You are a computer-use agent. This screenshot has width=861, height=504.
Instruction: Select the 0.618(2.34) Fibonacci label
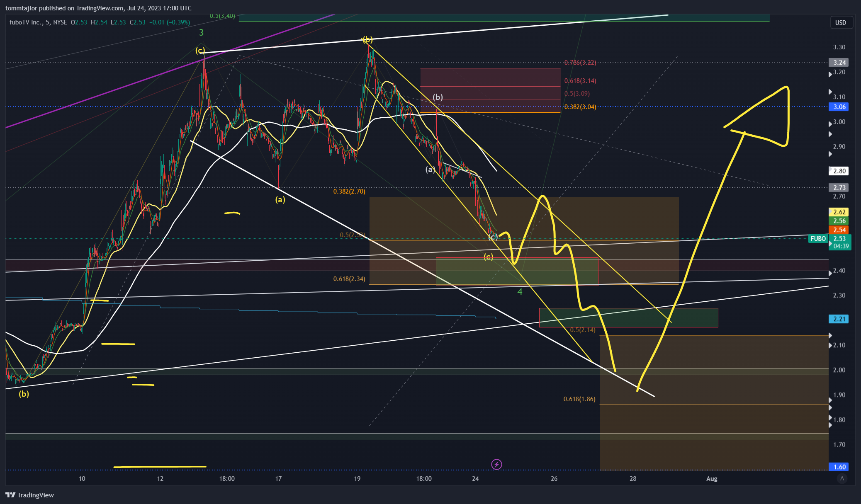pyautogui.click(x=349, y=279)
